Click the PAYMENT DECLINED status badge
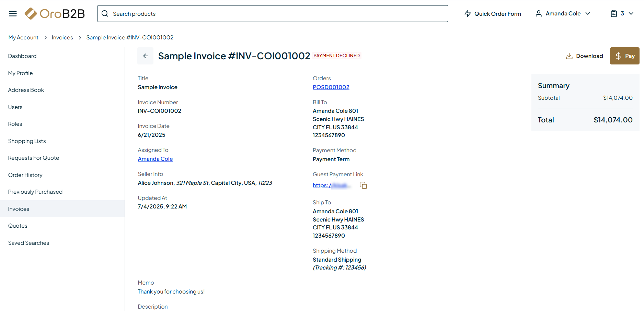The height and width of the screenshot is (311, 644). (x=336, y=56)
